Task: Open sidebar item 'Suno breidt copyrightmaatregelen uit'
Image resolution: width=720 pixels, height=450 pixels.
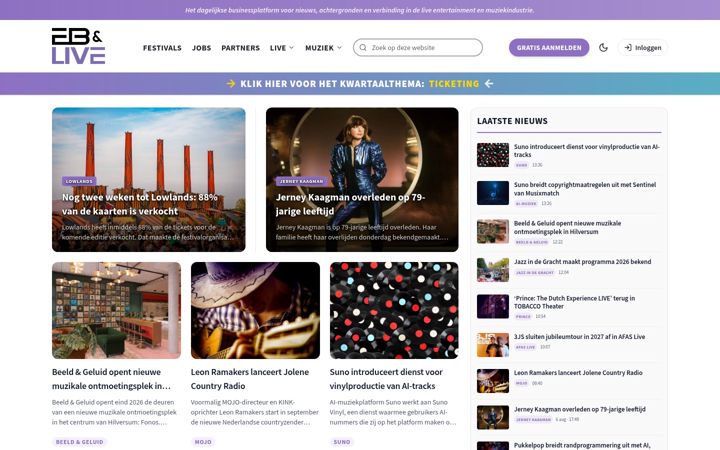Action: 585,189
